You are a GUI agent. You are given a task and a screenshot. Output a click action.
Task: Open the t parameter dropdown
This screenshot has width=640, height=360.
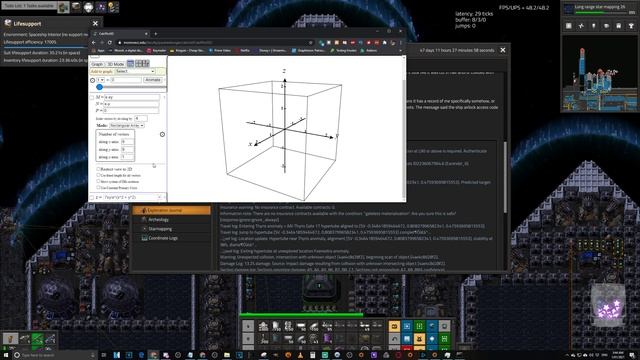tap(100, 80)
